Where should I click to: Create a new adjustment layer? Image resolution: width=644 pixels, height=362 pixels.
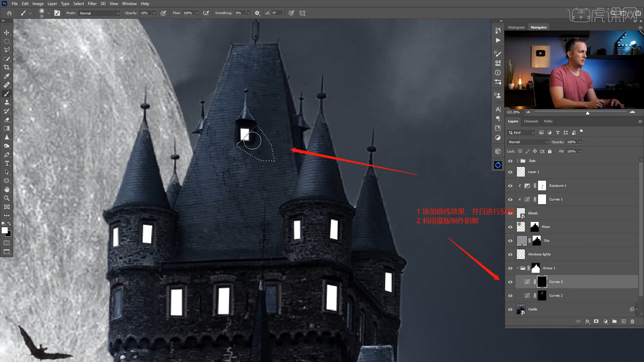(605, 321)
